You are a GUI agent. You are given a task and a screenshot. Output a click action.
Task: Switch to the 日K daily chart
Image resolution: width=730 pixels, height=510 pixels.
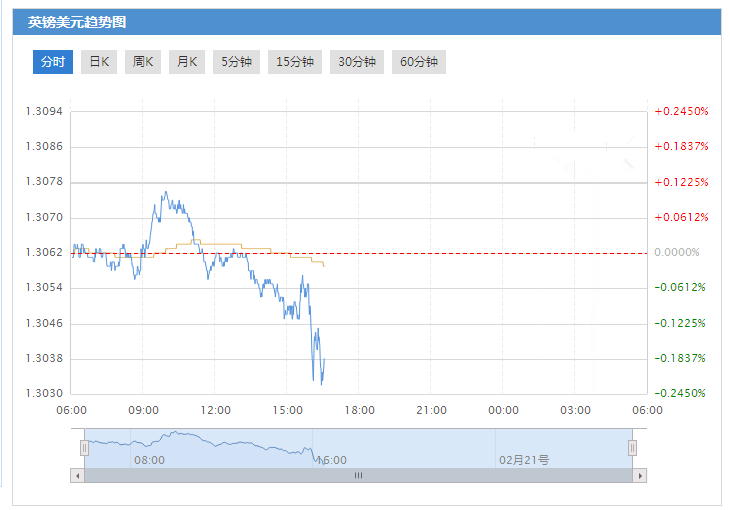point(99,62)
